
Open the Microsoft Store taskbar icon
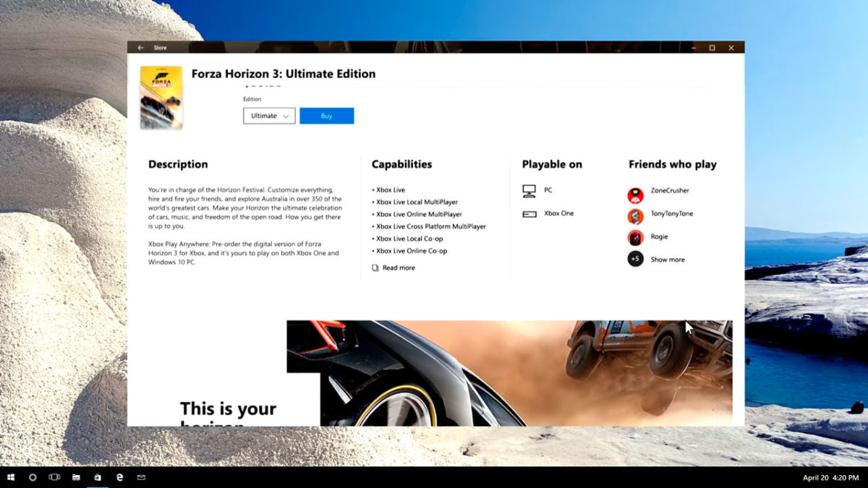98,477
